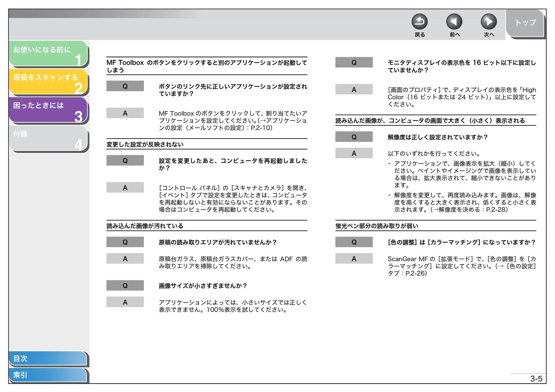Open the 目次 table of contents
This screenshot has height=392, width=555.
[48, 358]
